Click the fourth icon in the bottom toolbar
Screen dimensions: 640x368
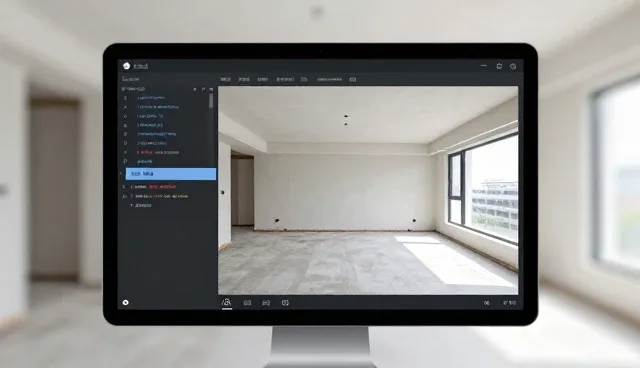(x=285, y=303)
